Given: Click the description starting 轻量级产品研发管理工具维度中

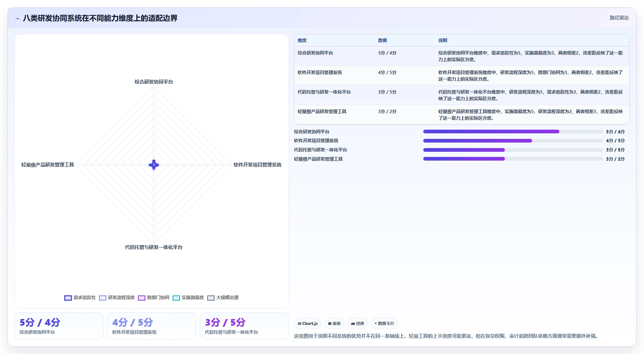Looking at the screenshot, I should point(530,115).
